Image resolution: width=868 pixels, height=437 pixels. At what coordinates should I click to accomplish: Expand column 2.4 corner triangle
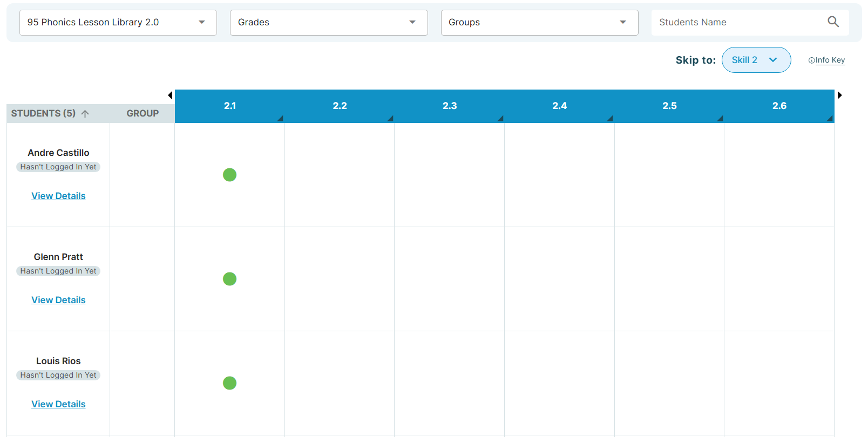click(610, 119)
